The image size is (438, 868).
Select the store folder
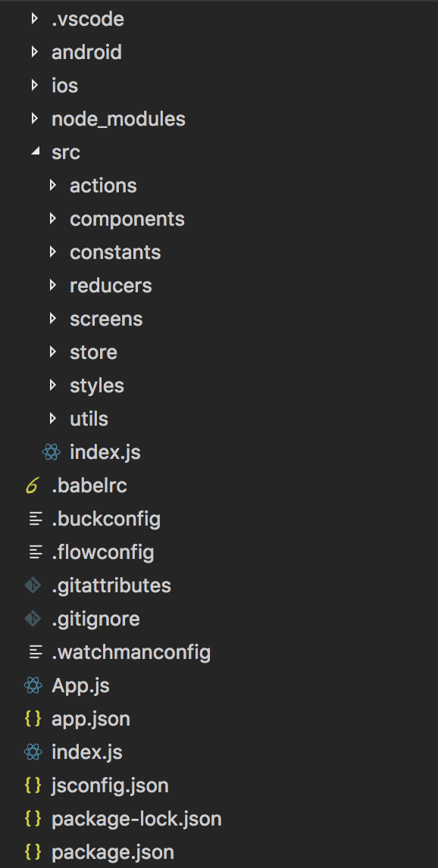(x=93, y=351)
